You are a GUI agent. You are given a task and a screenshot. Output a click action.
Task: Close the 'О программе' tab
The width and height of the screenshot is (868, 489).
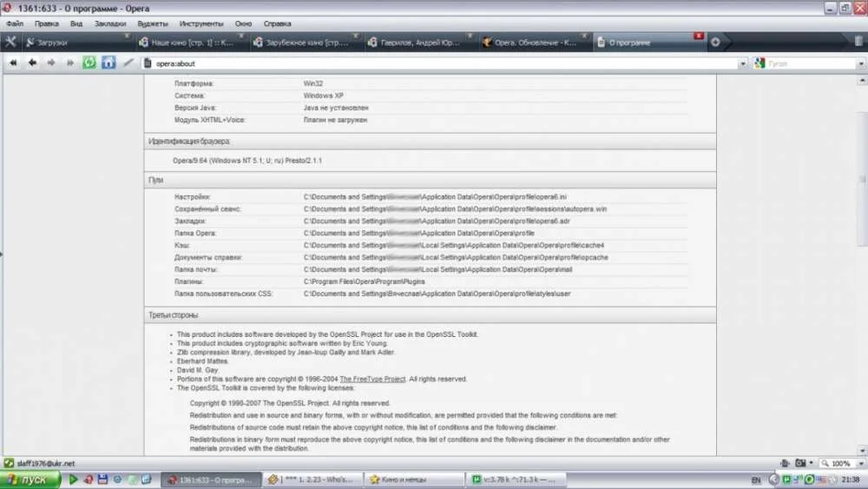(699, 36)
